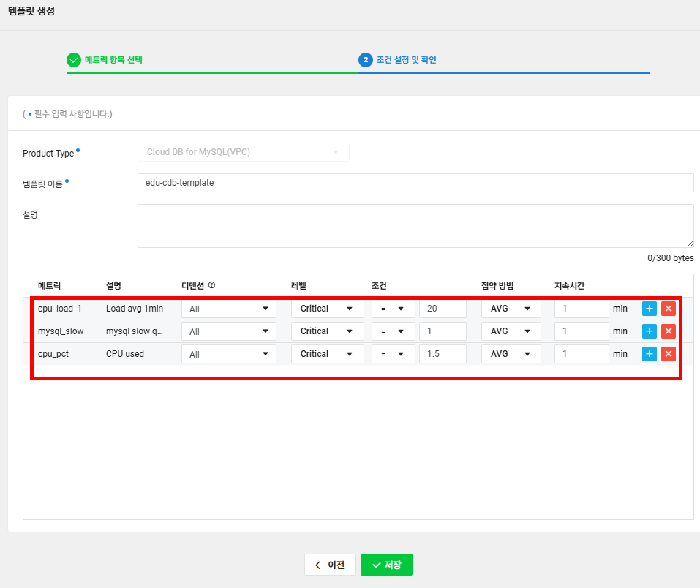
Task: Edit duration minutes for mysql_slow
Action: coord(582,331)
